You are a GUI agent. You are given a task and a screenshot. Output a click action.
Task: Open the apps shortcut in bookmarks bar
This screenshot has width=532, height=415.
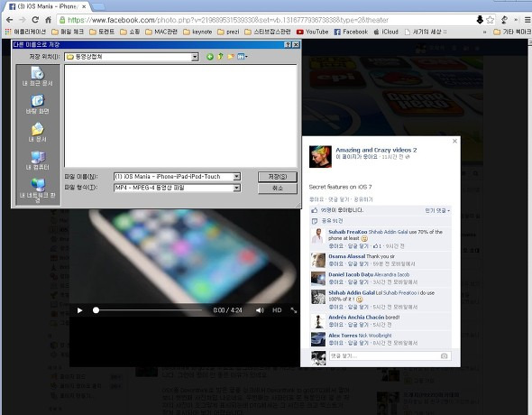26,32
